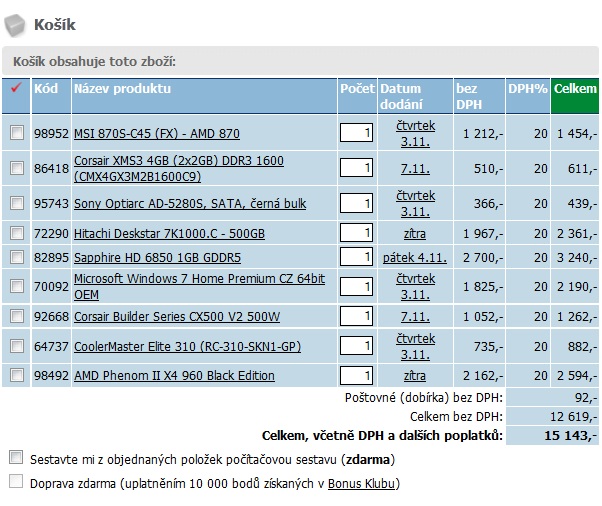
Task: Open Sony Optiarc AD-5280S product link
Action: click(190, 203)
